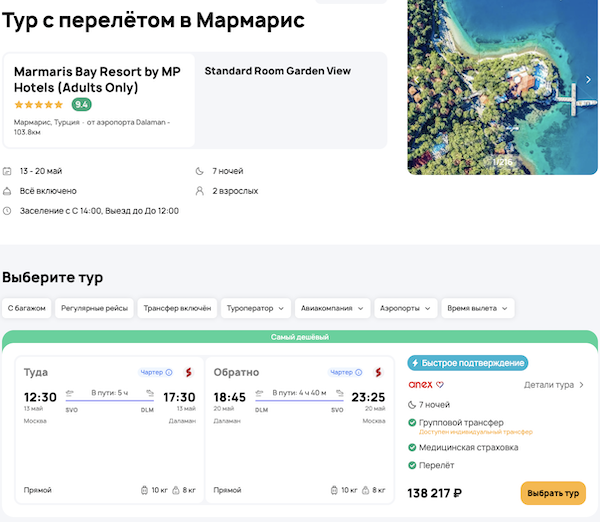Image resolution: width=600 pixels, height=522 pixels.
Task: Open the Туроператор dropdown
Action: point(256,309)
